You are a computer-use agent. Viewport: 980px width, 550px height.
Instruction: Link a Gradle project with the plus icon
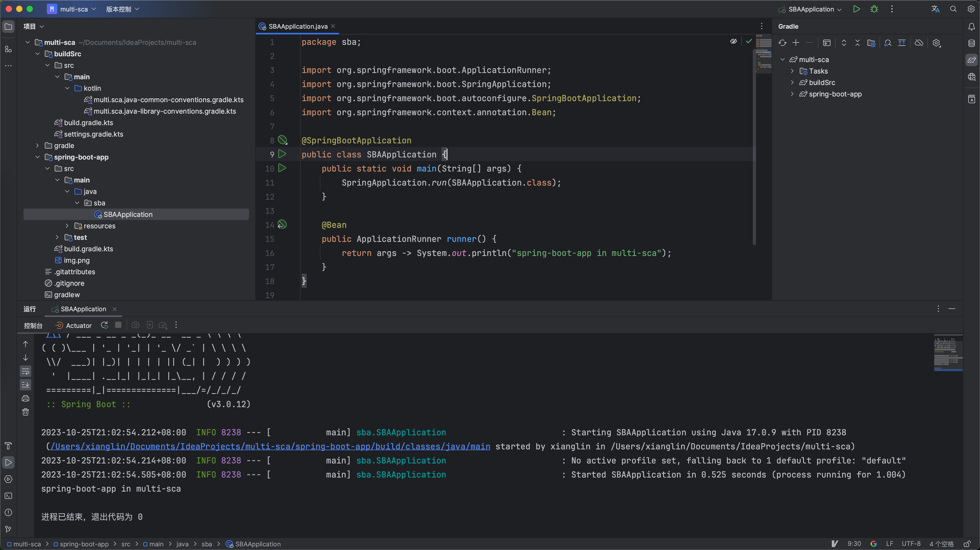[x=796, y=43]
